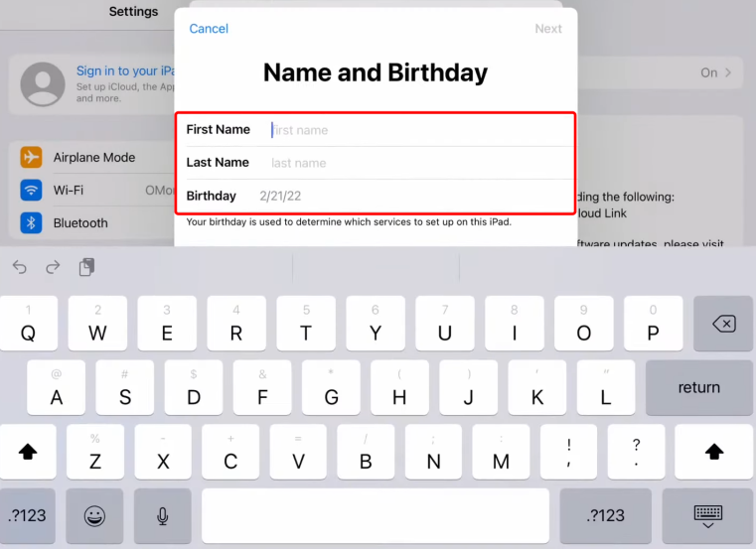Viewport: 756px width, 549px height.
Task: Focus the Last Name field
Action: click(x=376, y=163)
